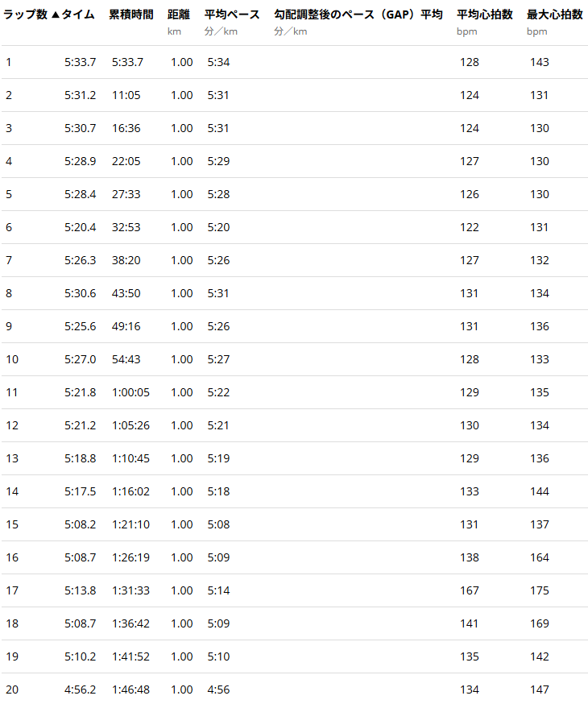Click lap time 4:56.2 cell
The height and width of the screenshot is (704, 588).
point(80,690)
